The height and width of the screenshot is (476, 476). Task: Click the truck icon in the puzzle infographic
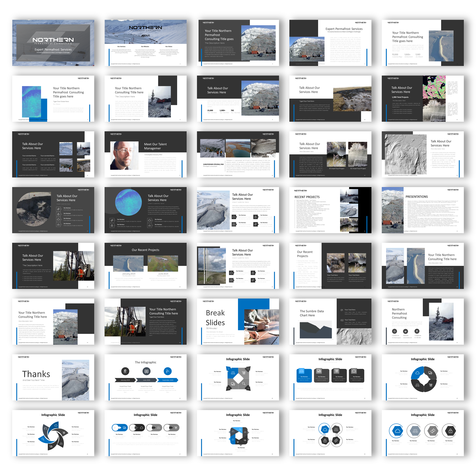click(x=233, y=384)
